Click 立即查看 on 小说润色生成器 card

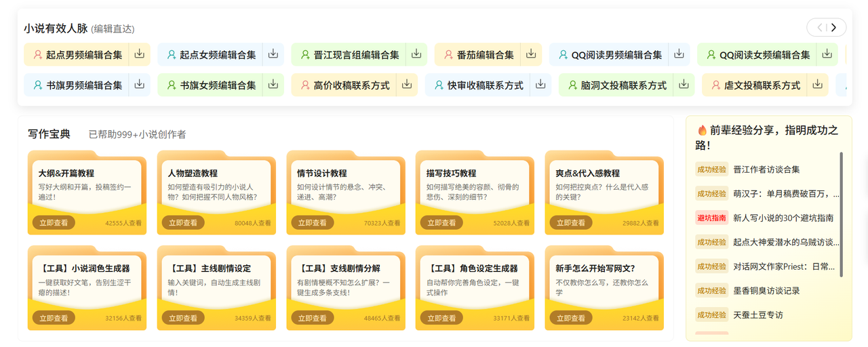click(54, 318)
